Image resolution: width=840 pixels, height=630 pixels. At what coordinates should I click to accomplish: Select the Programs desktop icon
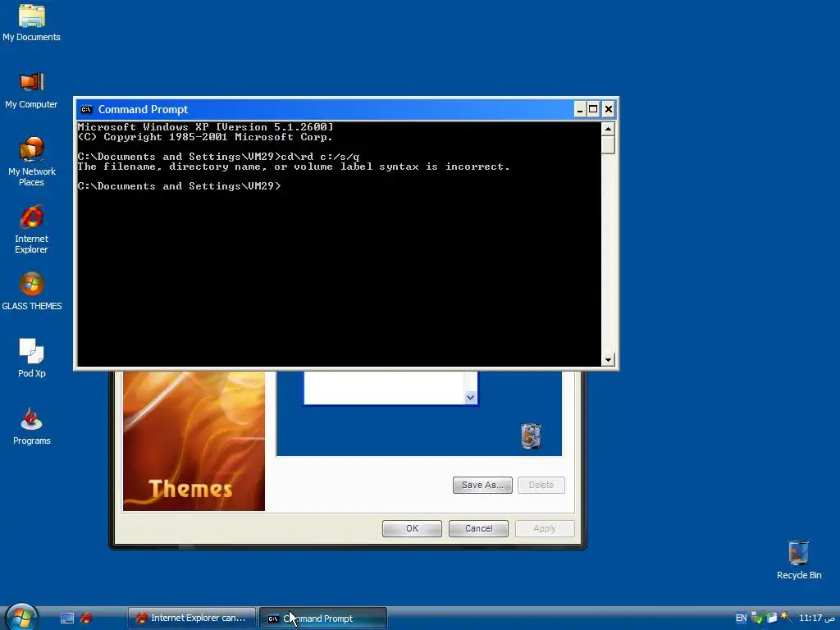click(x=31, y=426)
